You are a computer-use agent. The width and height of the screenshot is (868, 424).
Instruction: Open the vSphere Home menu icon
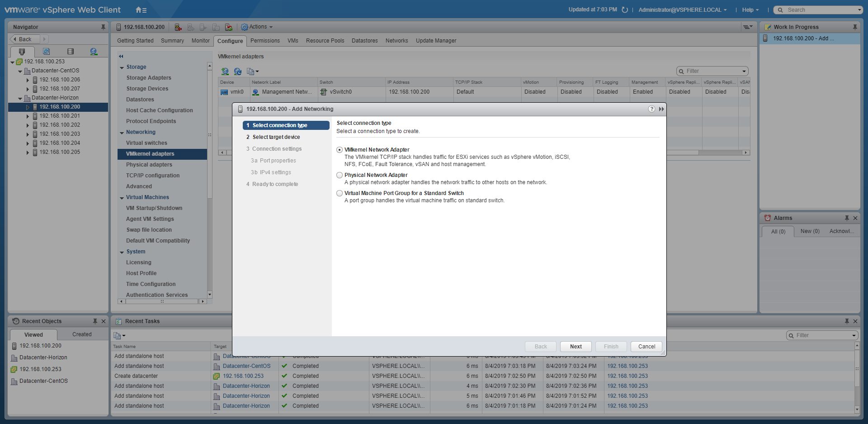tap(141, 10)
